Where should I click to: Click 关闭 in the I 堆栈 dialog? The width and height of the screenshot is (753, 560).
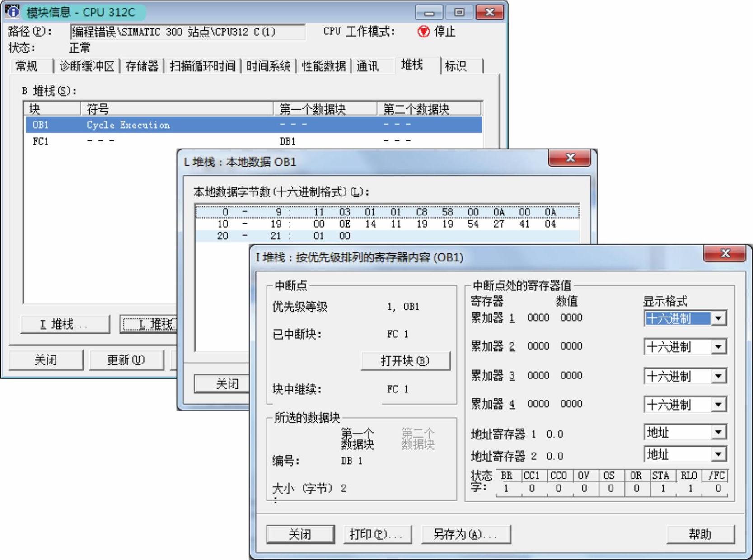click(x=300, y=534)
